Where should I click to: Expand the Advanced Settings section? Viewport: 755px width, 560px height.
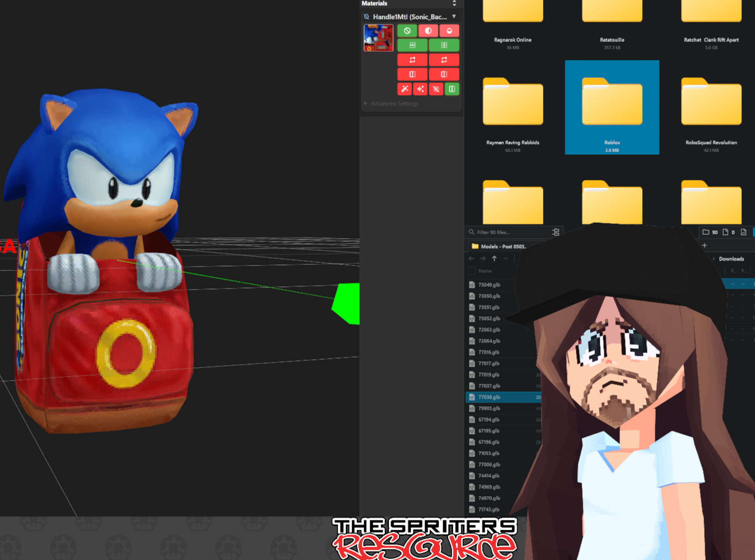click(393, 103)
